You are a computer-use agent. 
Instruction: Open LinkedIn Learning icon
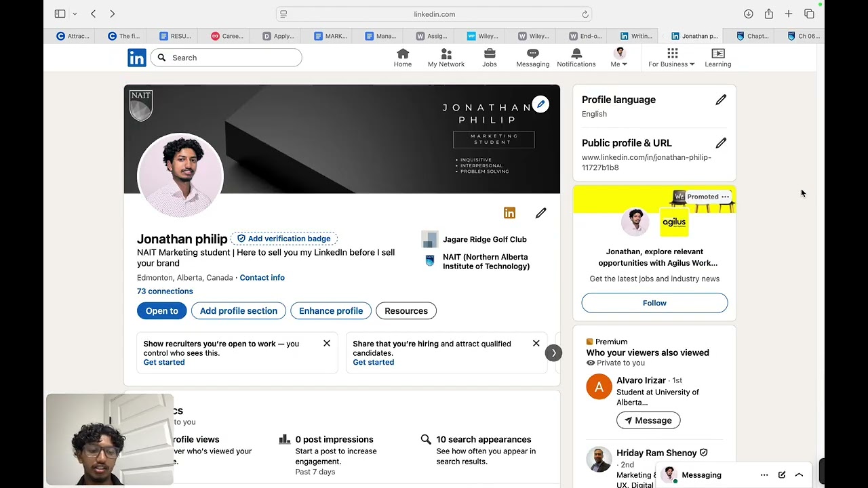[x=718, y=58]
